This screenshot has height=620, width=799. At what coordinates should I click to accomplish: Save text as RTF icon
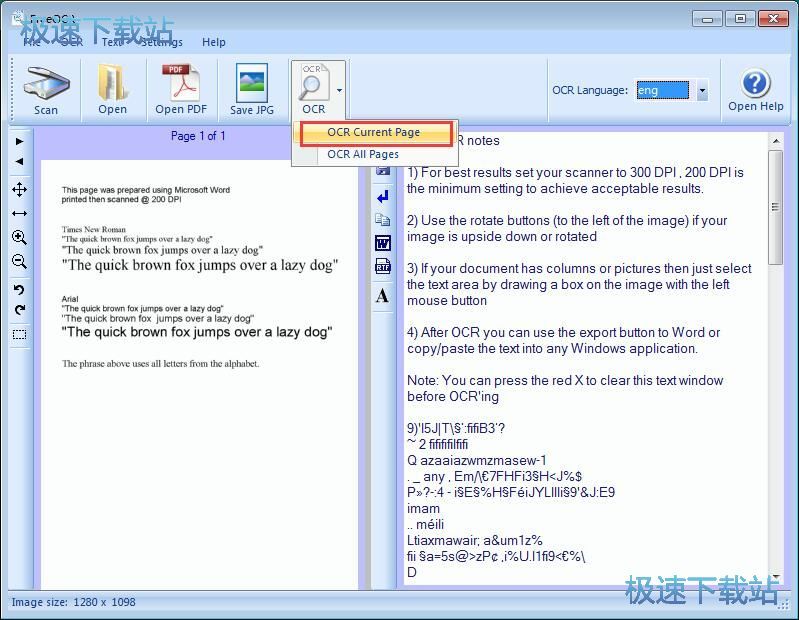pyautogui.click(x=383, y=266)
